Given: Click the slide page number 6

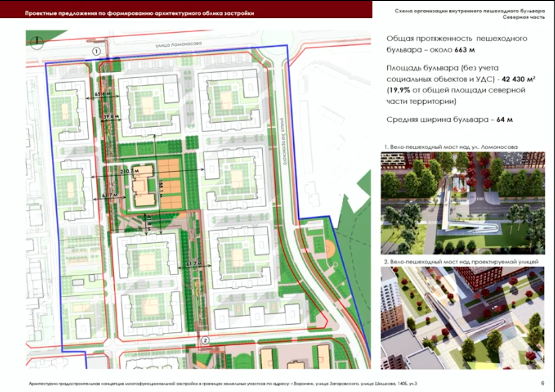Looking at the screenshot, I should pyautogui.click(x=542, y=383).
